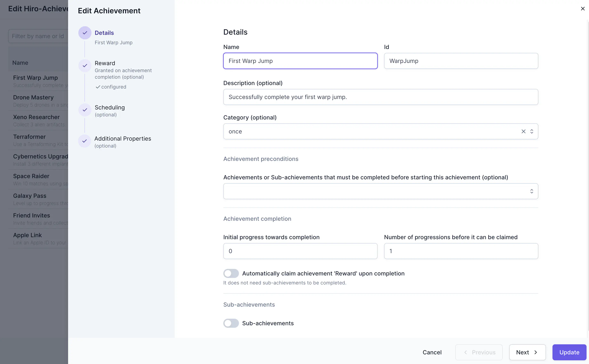Go to the Additional Properties step
The height and width of the screenshot is (364, 589).
click(123, 138)
